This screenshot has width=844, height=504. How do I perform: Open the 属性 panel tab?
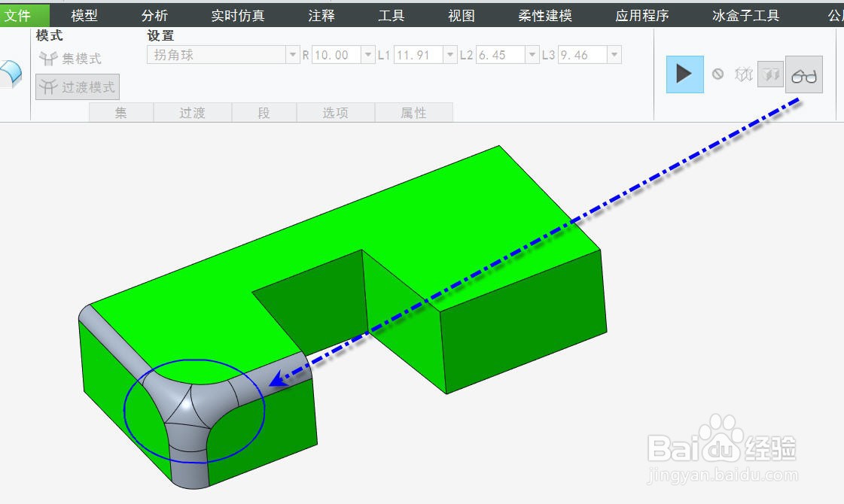pos(413,112)
